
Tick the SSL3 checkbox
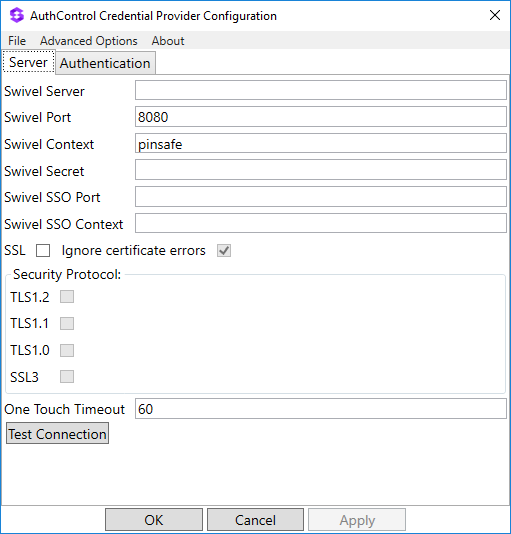pyautogui.click(x=67, y=377)
